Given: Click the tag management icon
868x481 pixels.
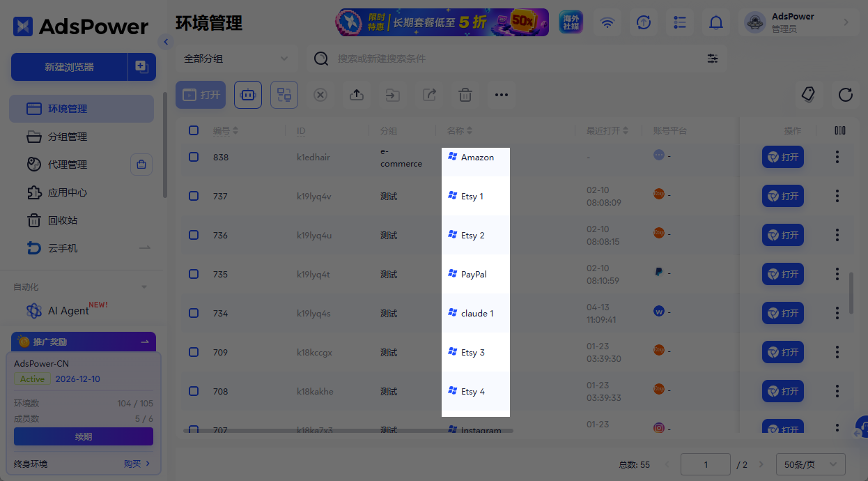Looking at the screenshot, I should (809, 95).
